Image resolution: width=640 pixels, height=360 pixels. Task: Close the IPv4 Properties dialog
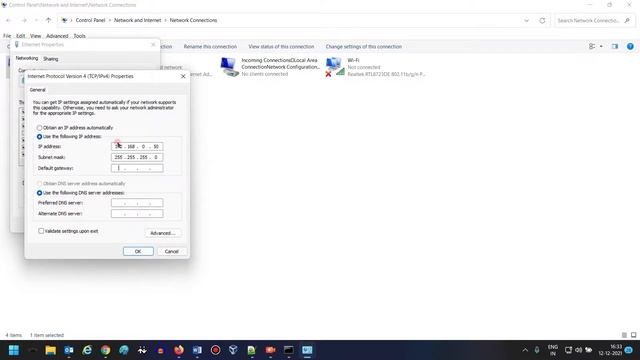pyautogui.click(x=183, y=76)
